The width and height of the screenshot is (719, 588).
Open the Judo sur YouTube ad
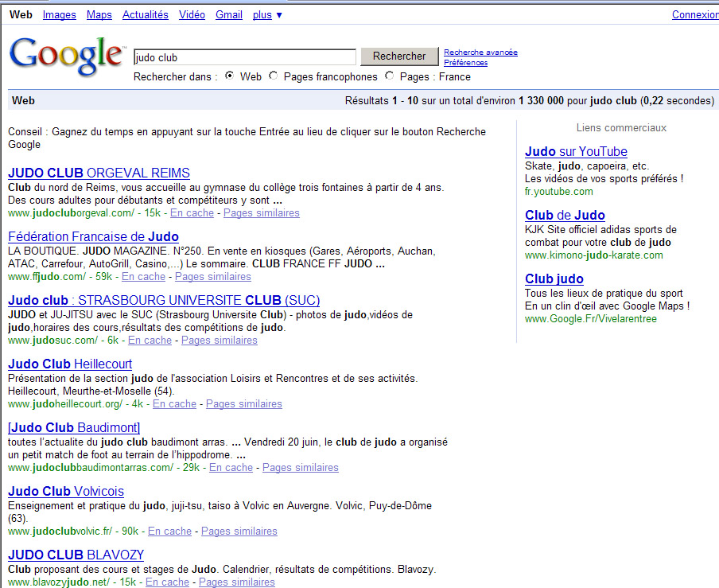[576, 151]
